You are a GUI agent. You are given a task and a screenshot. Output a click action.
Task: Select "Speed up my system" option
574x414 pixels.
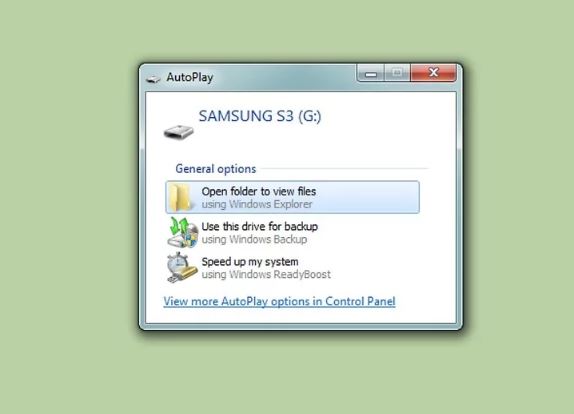point(250,261)
